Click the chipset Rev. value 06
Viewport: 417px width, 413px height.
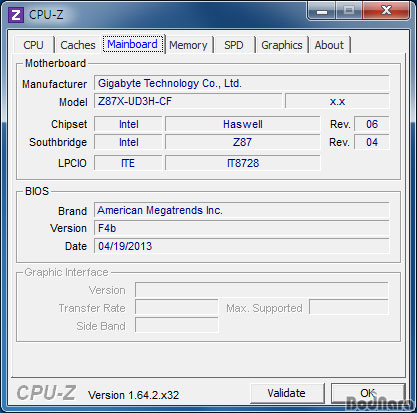pos(372,124)
